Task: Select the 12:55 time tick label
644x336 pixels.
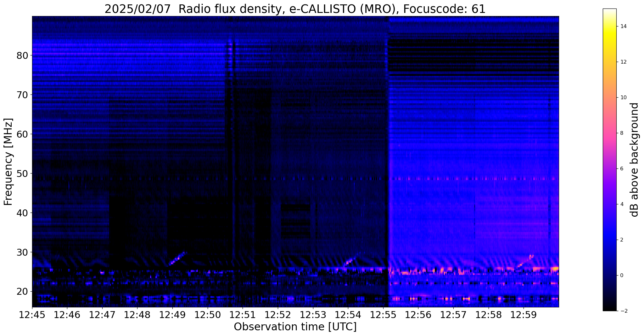Action: point(383,315)
